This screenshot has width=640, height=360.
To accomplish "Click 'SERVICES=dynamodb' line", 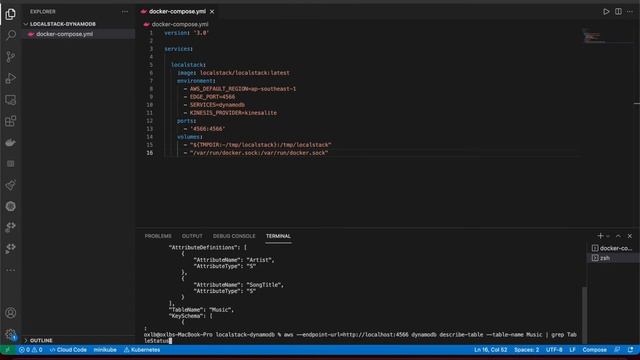I will click(x=217, y=104).
